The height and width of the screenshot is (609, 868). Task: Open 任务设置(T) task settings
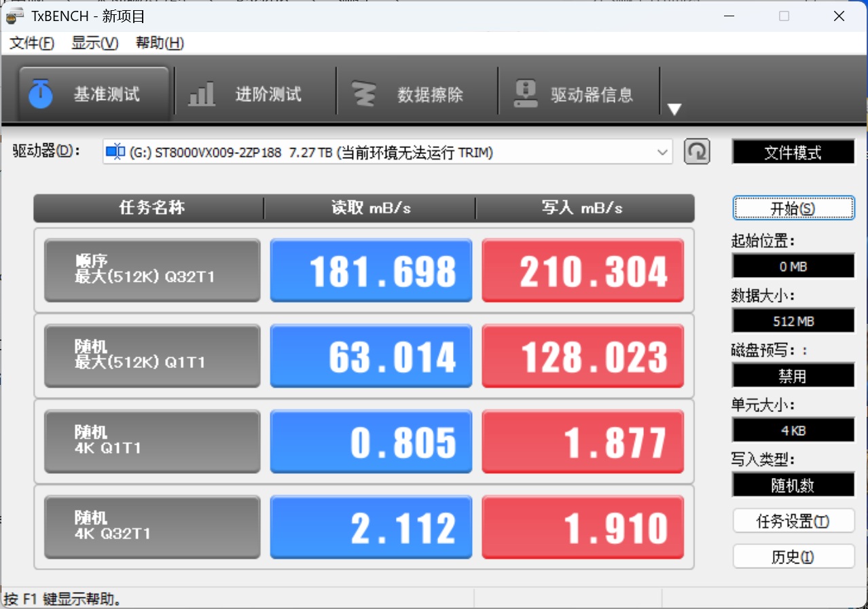(x=793, y=521)
